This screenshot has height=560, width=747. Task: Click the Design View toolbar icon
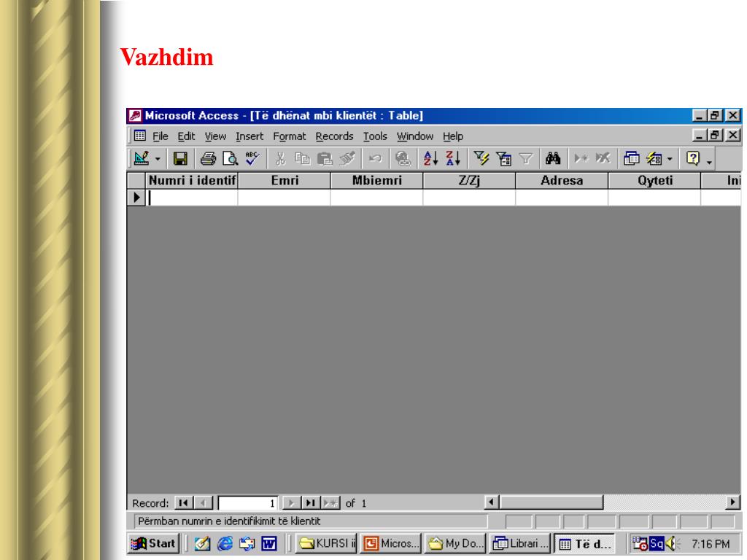click(142, 158)
